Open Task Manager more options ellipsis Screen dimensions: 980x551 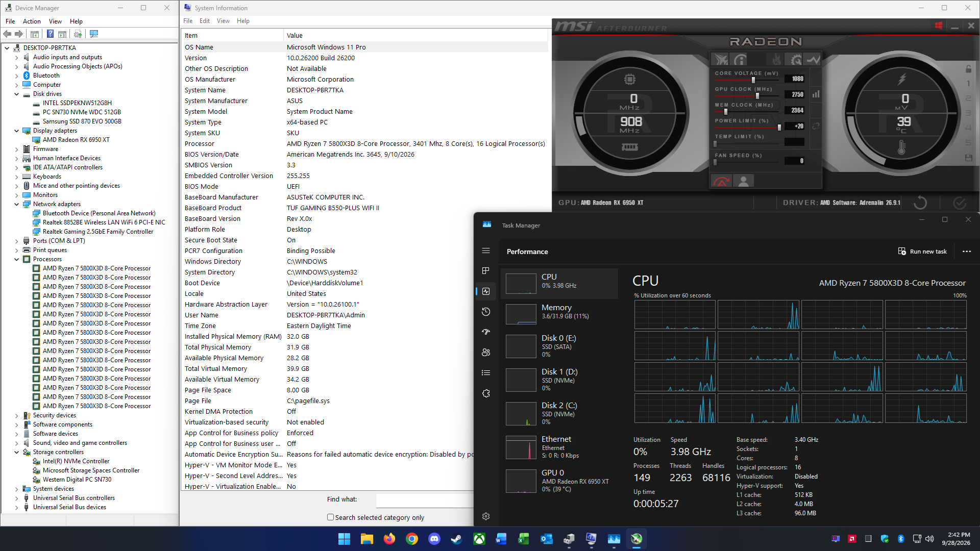[x=967, y=252]
